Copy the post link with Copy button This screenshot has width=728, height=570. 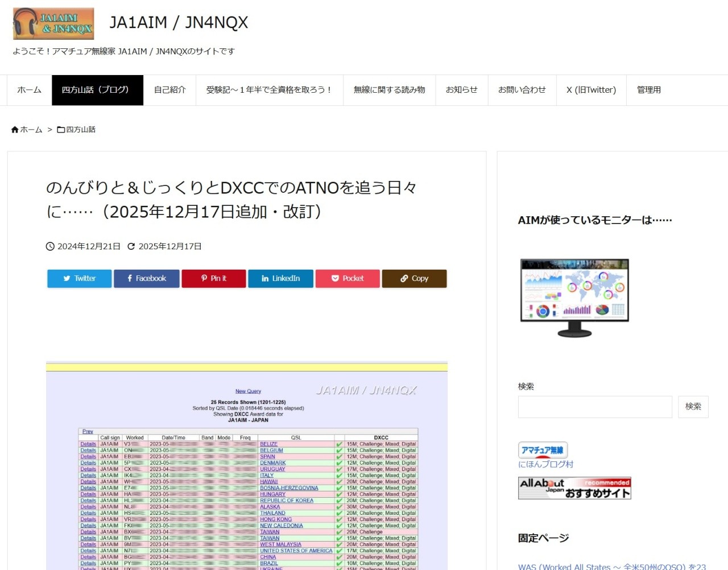click(x=414, y=279)
